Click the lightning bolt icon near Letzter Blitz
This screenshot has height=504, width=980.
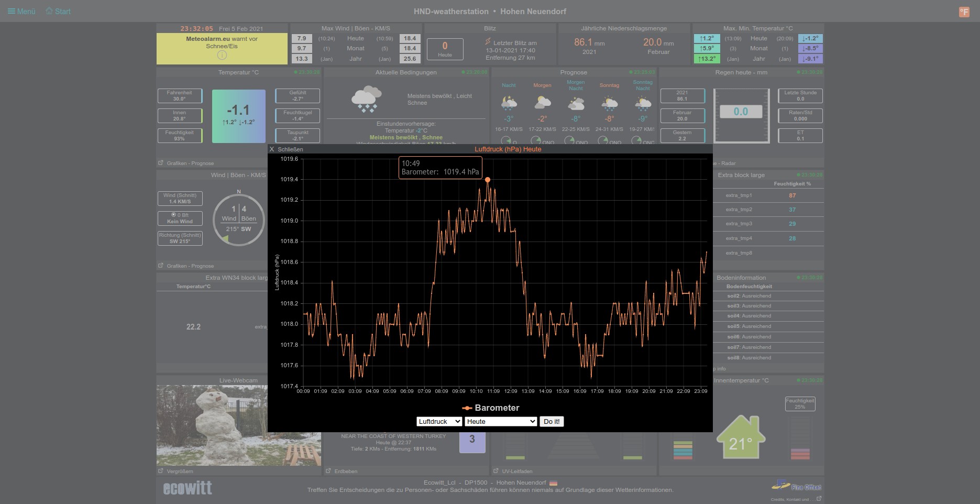(488, 41)
